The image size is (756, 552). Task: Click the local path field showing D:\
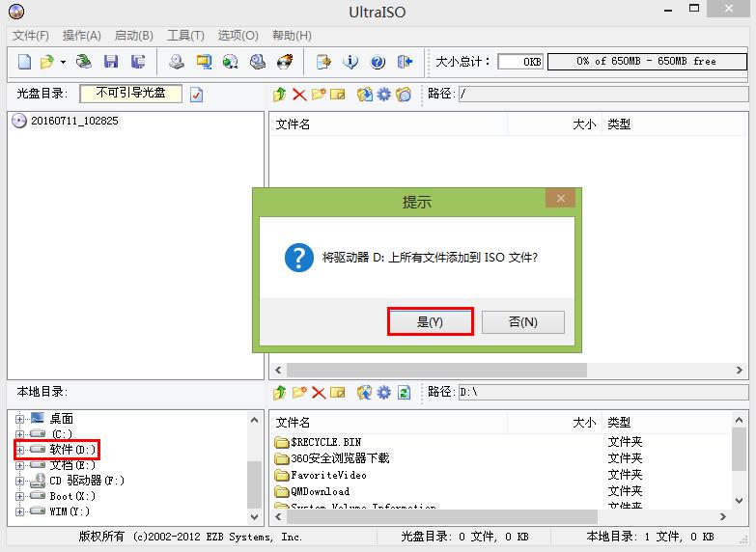coord(602,392)
